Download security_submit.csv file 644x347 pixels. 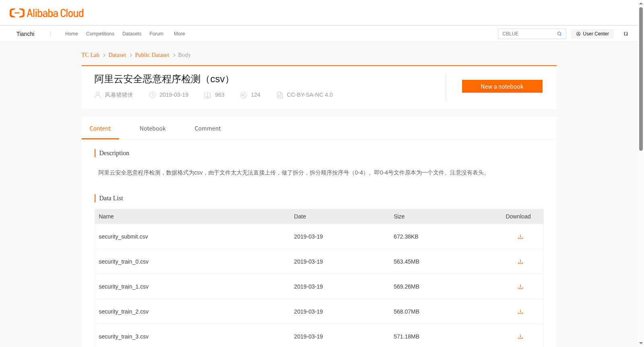tap(520, 237)
